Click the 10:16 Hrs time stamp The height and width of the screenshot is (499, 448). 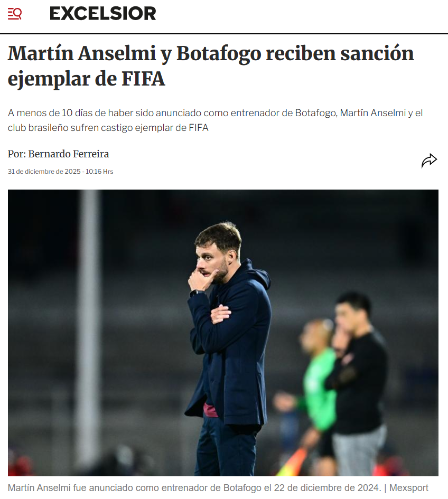pyautogui.click(x=99, y=172)
